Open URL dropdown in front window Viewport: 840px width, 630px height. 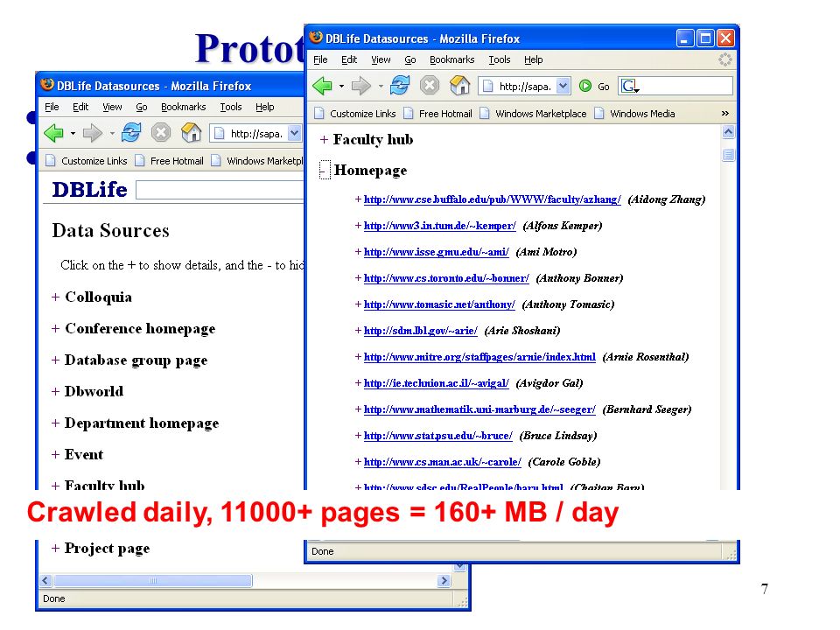[x=563, y=86]
